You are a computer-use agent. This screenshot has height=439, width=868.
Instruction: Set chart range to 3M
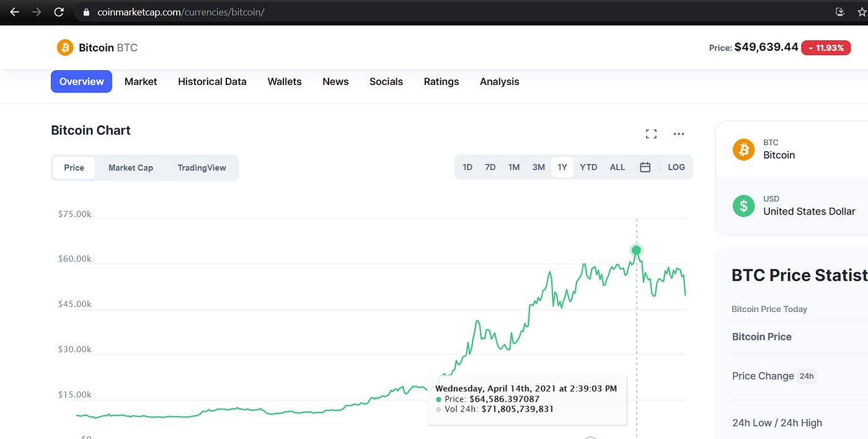pos(538,167)
